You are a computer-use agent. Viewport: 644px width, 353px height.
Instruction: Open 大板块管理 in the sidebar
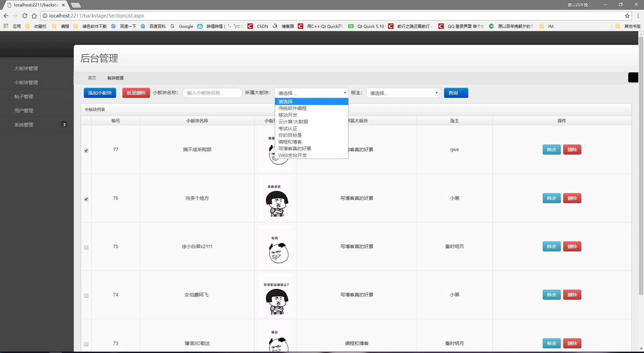pyautogui.click(x=37, y=68)
